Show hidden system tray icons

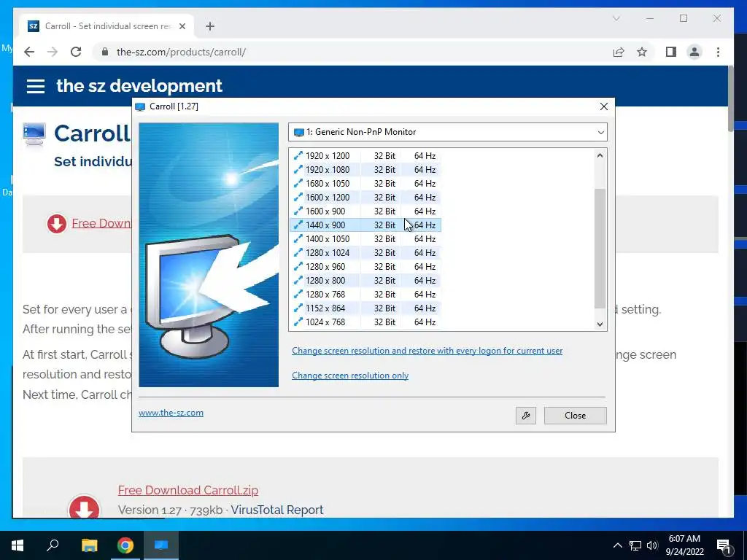(x=617, y=545)
